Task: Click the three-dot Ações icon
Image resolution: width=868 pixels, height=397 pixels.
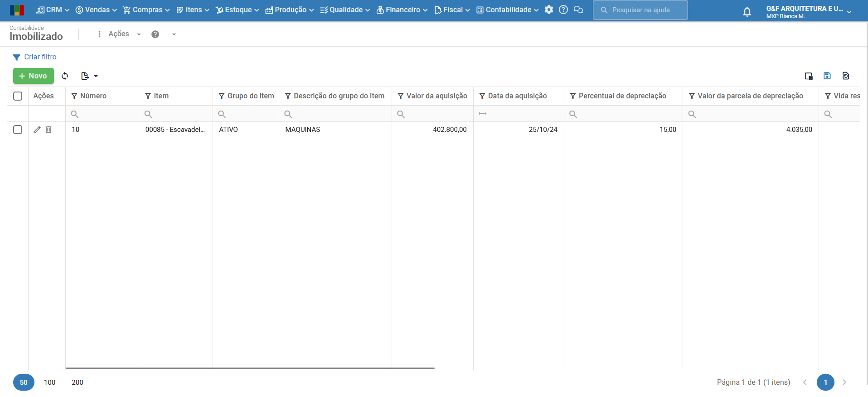Action: pos(99,34)
